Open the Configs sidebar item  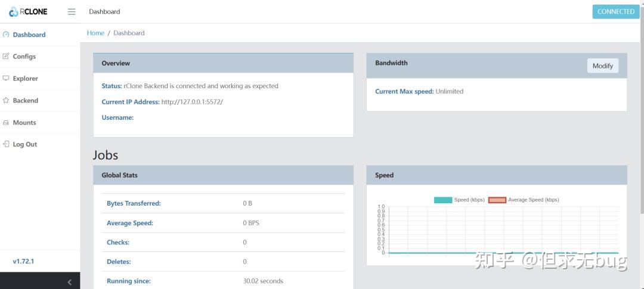[40, 56]
